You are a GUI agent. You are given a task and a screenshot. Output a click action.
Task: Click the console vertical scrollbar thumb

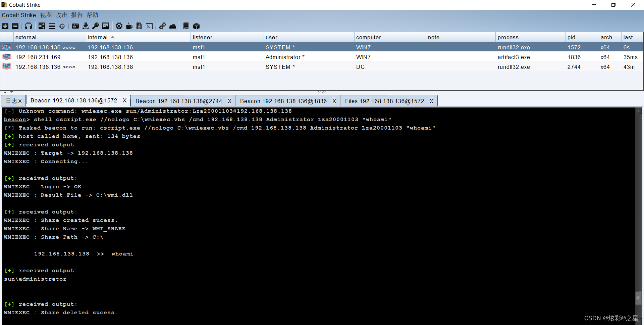point(639,298)
